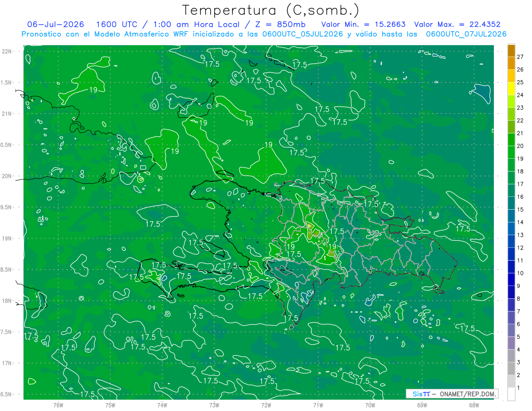Screen dimensions: 532x411
Task: Click colorbar legend value '9'
Action: 519,286
